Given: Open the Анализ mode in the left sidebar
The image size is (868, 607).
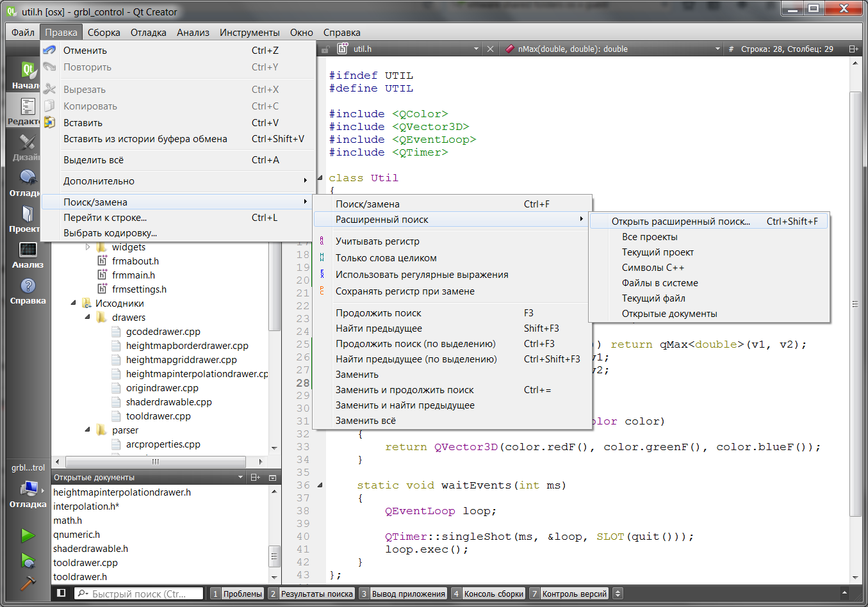Looking at the screenshot, I should click(28, 254).
